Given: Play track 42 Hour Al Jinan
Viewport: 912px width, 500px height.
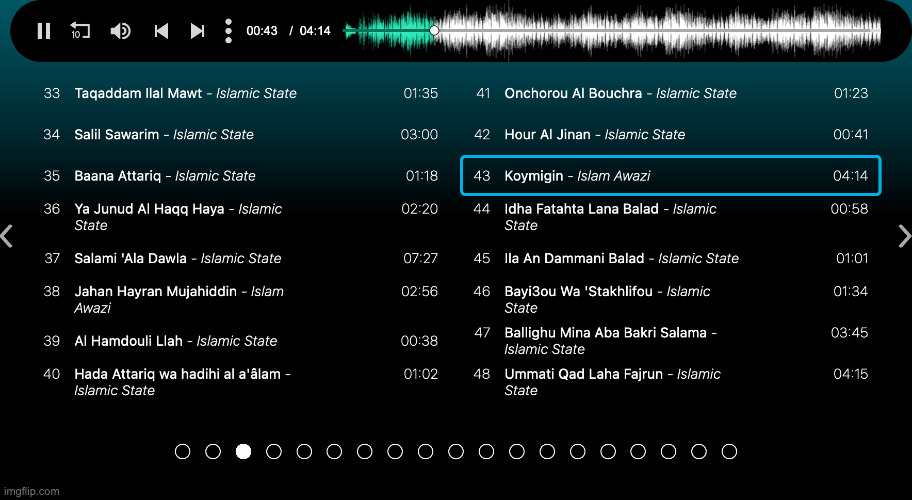Looking at the screenshot, I should (671, 134).
